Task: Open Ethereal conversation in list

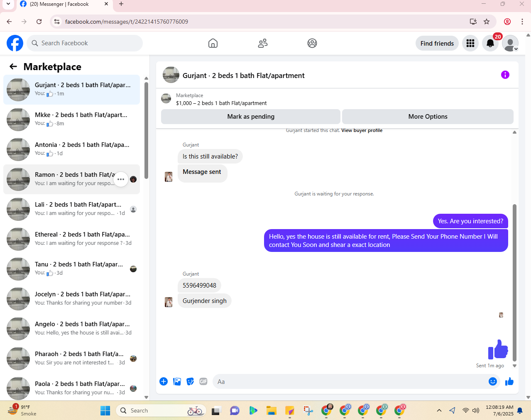Action: tap(71, 239)
